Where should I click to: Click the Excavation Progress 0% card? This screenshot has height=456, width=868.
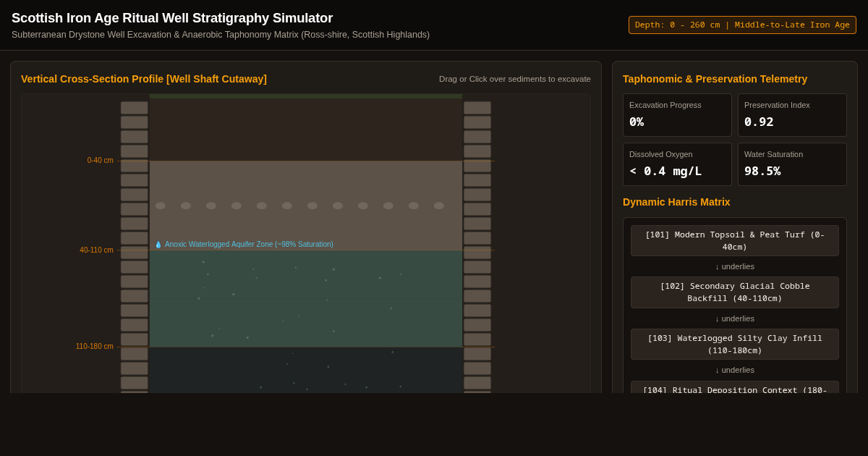pos(677,115)
